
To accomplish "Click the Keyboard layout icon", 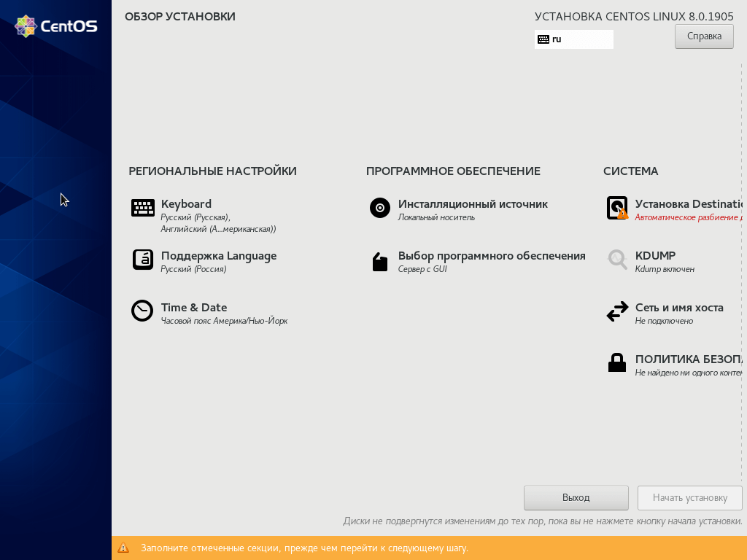I will (143, 209).
